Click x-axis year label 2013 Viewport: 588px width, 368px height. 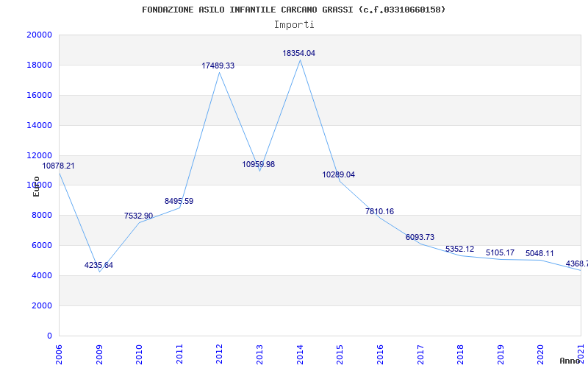point(259,354)
